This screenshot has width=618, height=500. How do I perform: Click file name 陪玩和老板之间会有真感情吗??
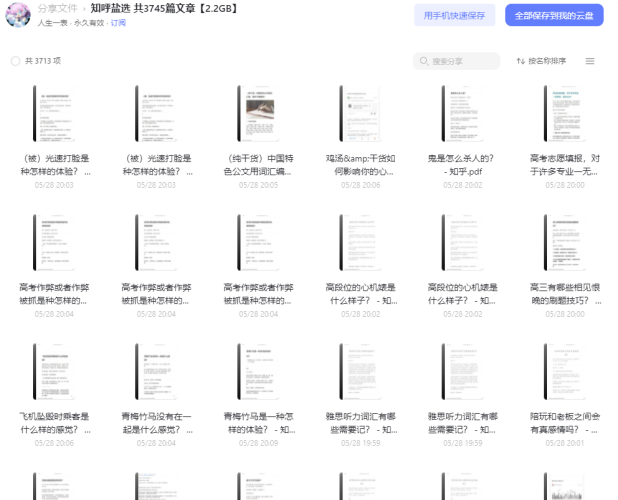(x=565, y=423)
